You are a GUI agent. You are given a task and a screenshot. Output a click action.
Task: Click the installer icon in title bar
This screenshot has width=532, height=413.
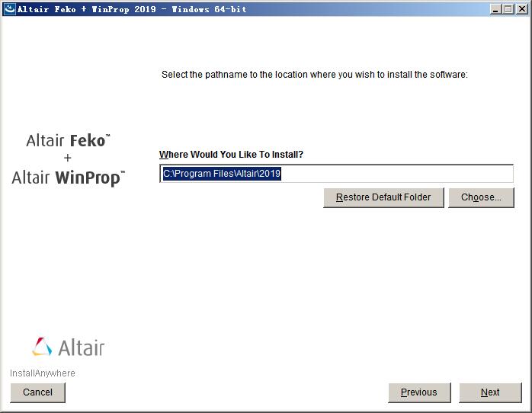point(9,9)
